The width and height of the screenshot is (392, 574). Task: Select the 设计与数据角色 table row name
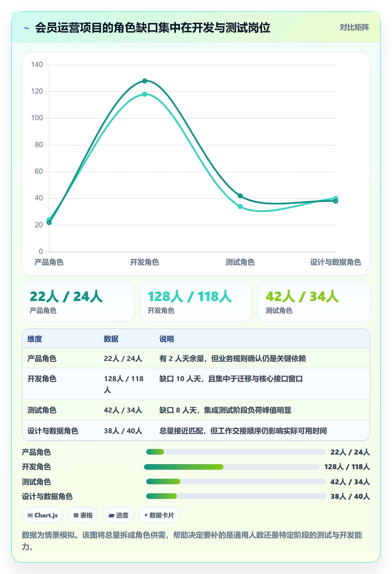point(53,431)
